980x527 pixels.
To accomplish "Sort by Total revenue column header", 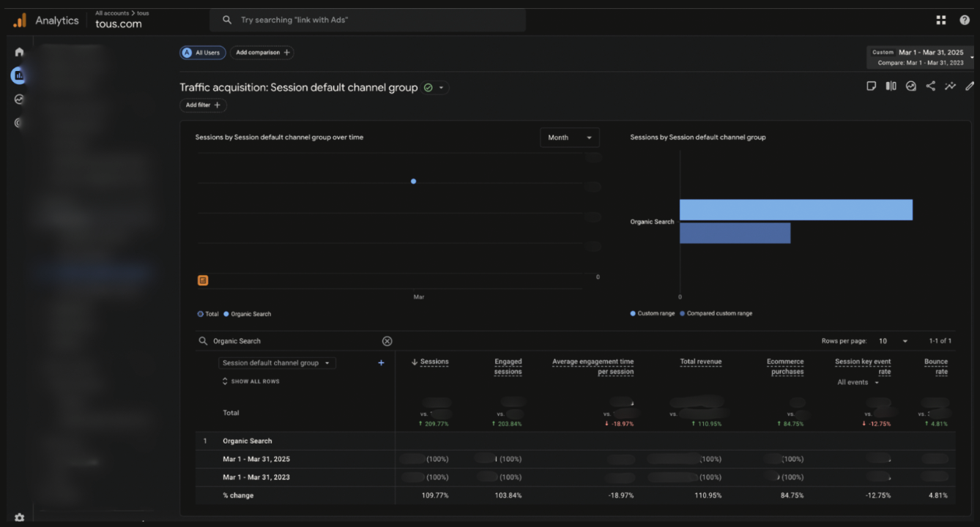I will (x=701, y=362).
